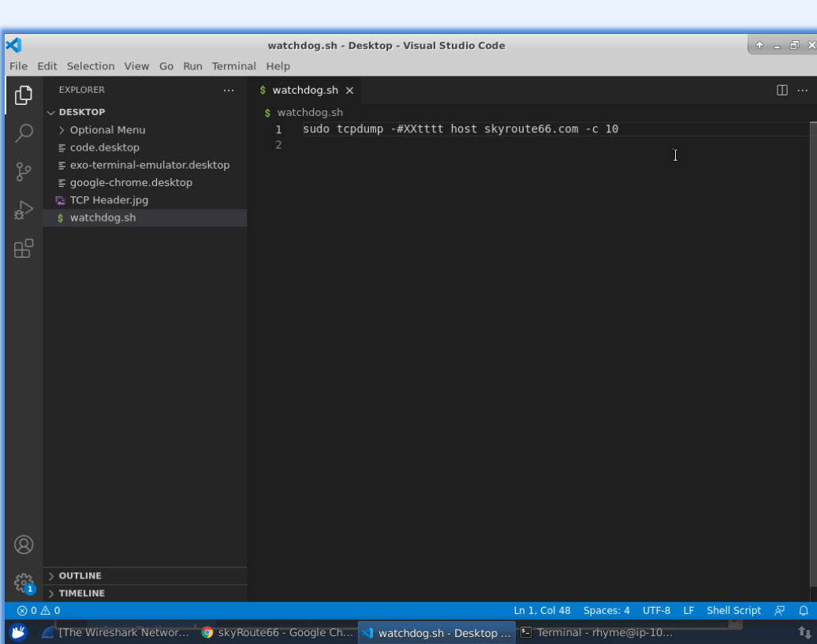Click the EXPLORER panel title
817x644 pixels.
[82, 90]
